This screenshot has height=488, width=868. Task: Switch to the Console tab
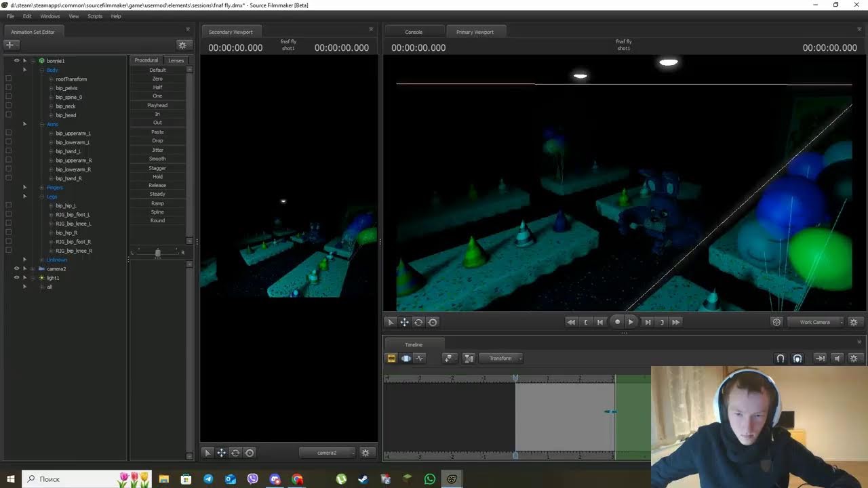coord(414,32)
